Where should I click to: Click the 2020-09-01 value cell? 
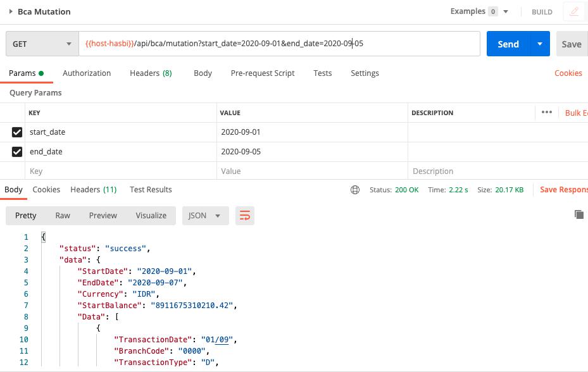coord(312,132)
